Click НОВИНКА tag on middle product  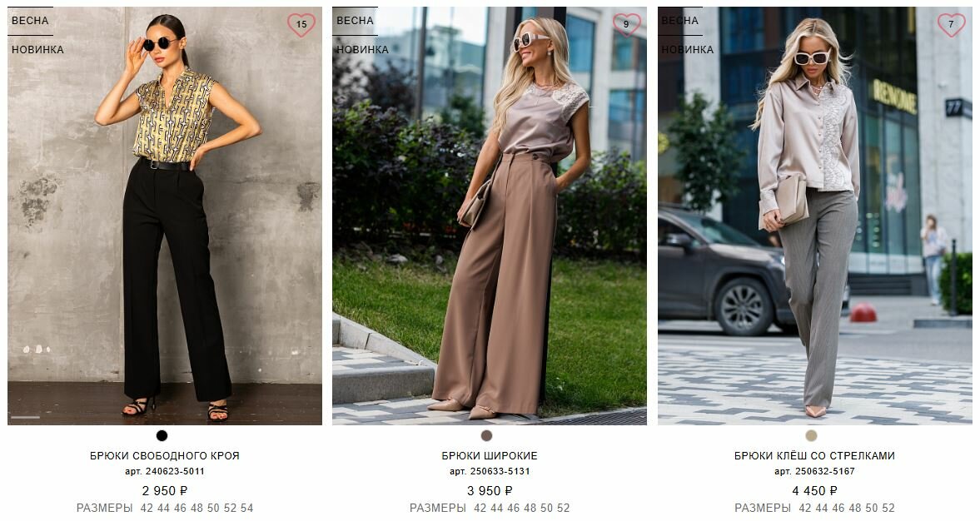362,49
